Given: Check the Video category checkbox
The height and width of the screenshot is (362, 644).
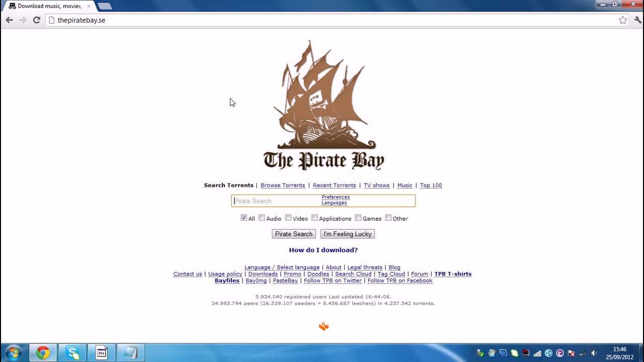Looking at the screenshot, I should 288,218.
